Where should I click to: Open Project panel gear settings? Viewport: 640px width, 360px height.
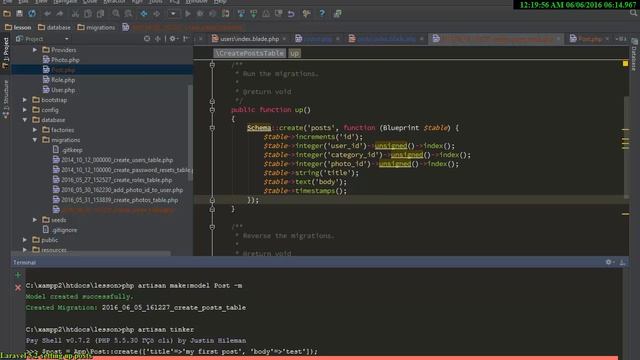pos(173,39)
